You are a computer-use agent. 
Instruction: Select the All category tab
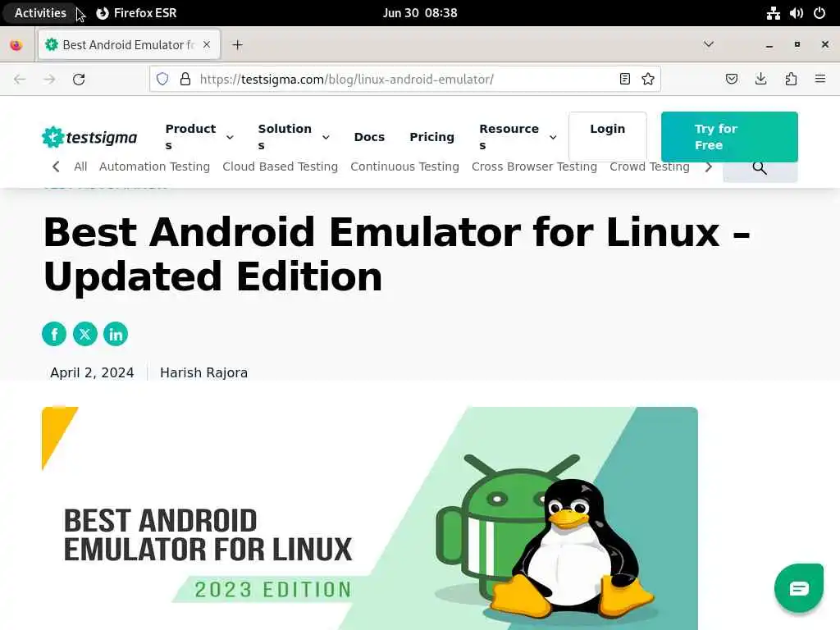coord(80,167)
